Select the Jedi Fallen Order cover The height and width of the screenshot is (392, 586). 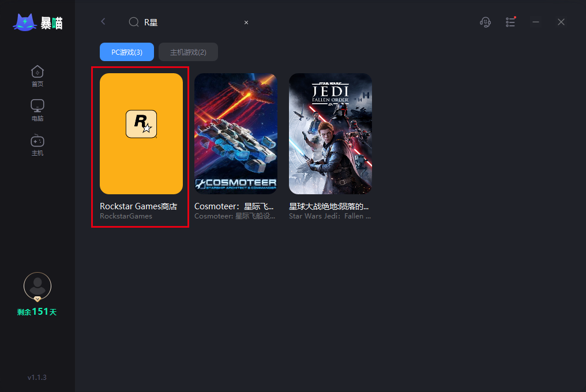(330, 134)
